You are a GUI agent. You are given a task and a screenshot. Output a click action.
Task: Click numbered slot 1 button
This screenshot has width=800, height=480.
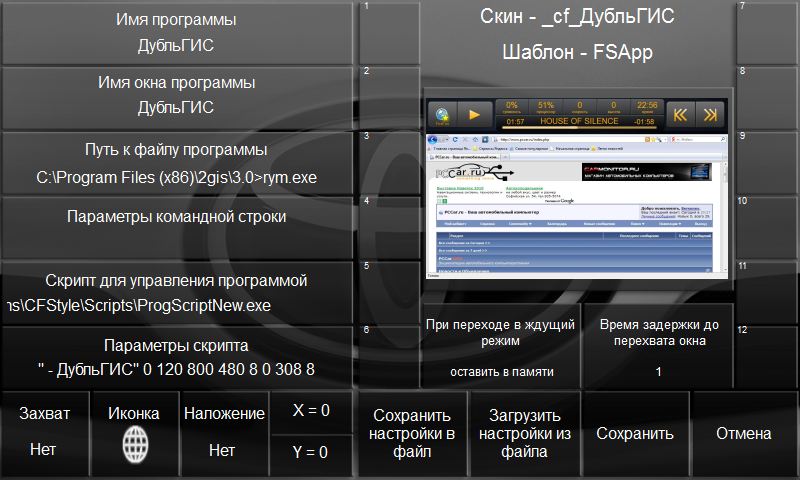coord(389,32)
